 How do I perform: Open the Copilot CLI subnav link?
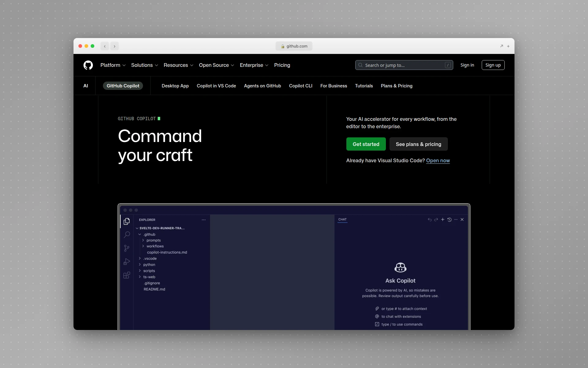(x=301, y=86)
